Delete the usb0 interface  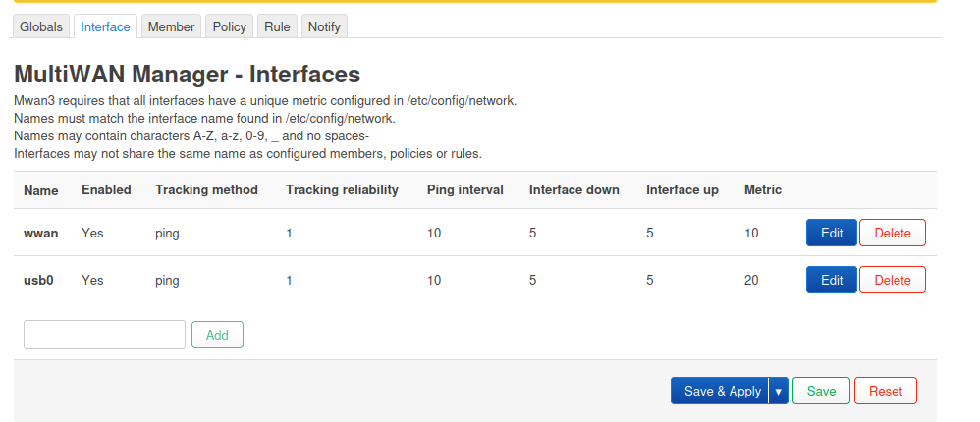click(893, 280)
